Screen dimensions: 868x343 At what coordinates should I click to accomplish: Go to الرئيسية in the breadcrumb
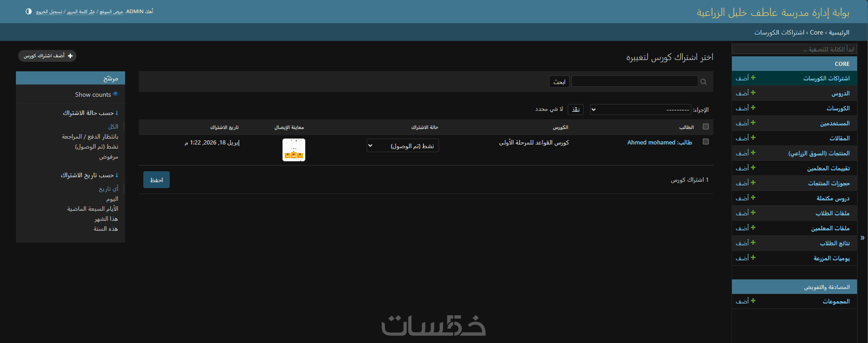click(x=839, y=32)
